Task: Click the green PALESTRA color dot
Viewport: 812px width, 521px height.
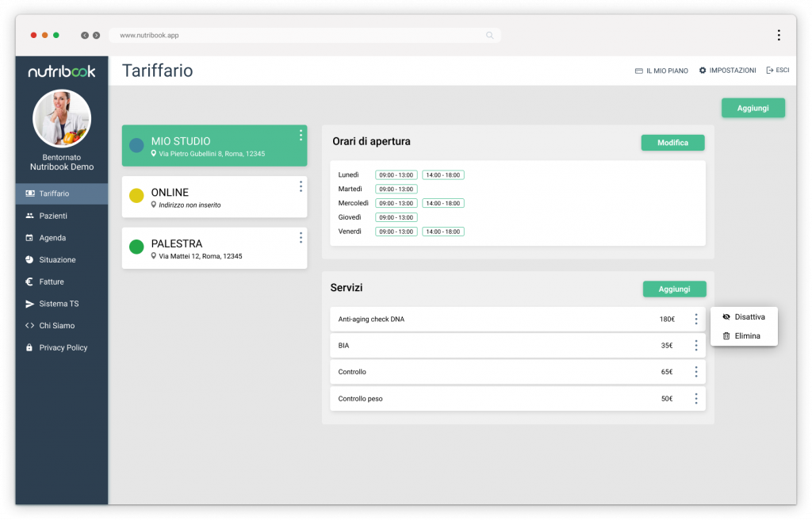Action: 136,247
